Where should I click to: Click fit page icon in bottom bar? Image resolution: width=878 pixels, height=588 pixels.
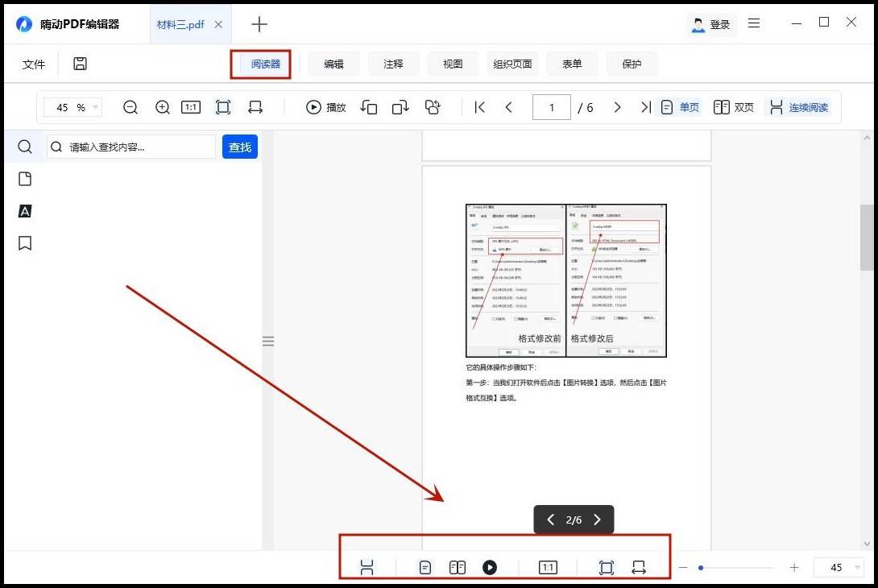pos(607,568)
